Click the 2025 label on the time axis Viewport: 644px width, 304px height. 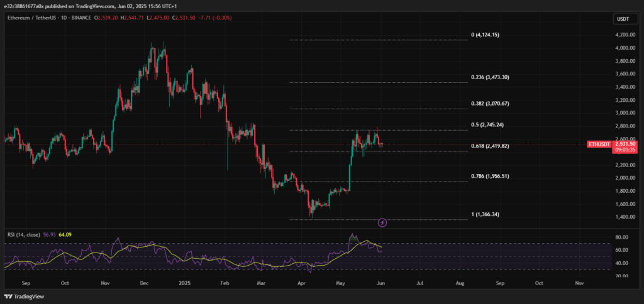pyautogui.click(x=183, y=283)
